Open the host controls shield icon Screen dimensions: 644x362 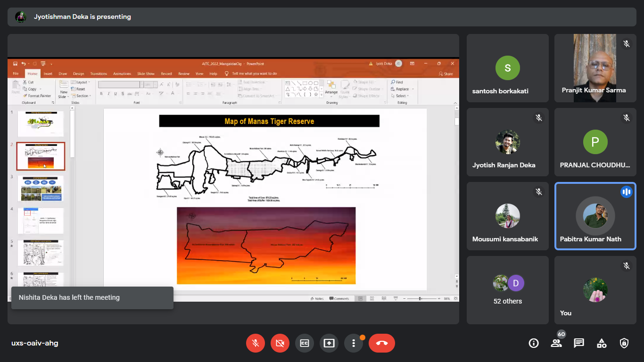[x=624, y=343]
